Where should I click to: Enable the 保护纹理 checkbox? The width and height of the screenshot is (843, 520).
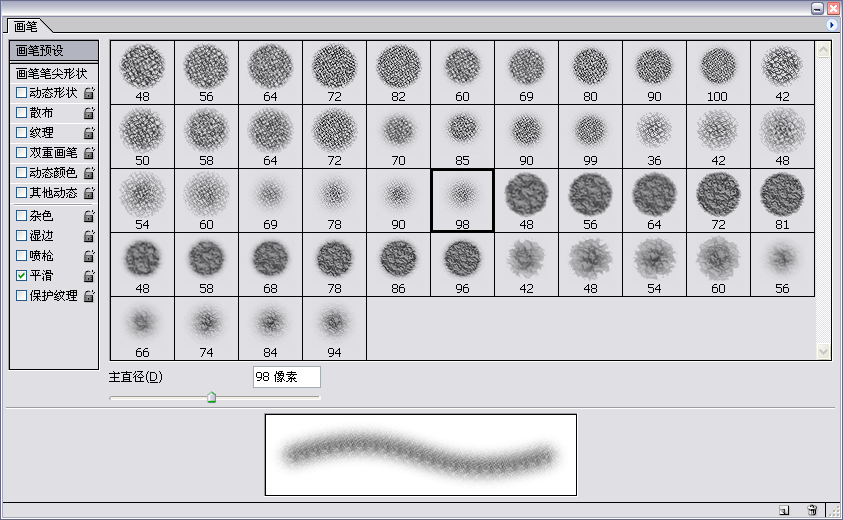[22, 295]
